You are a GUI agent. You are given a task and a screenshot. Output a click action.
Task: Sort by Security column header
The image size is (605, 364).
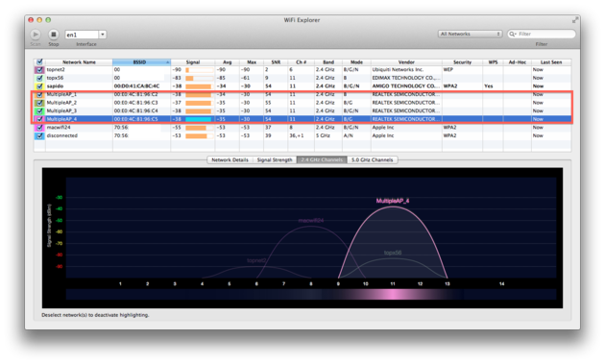pyautogui.click(x=462, y=62)
